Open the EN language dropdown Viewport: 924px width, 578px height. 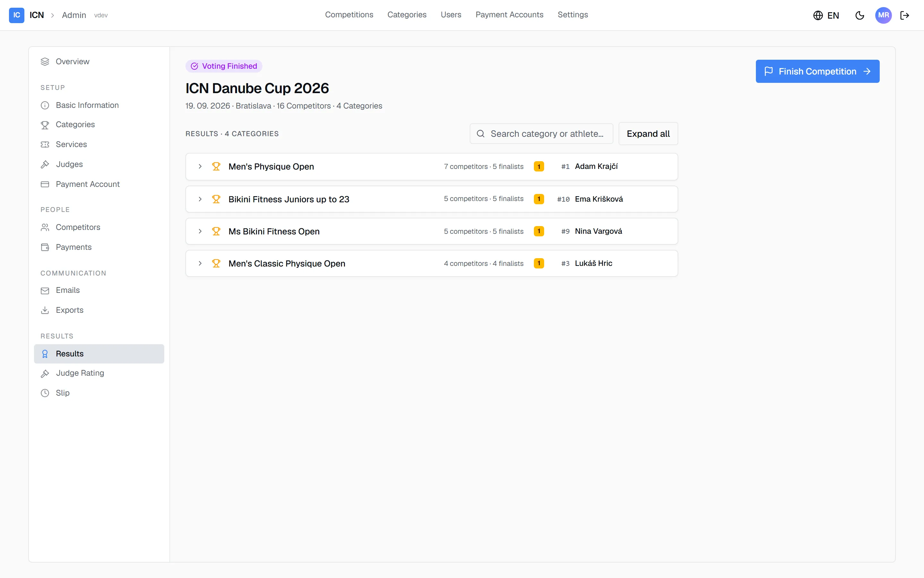(826, 15)
